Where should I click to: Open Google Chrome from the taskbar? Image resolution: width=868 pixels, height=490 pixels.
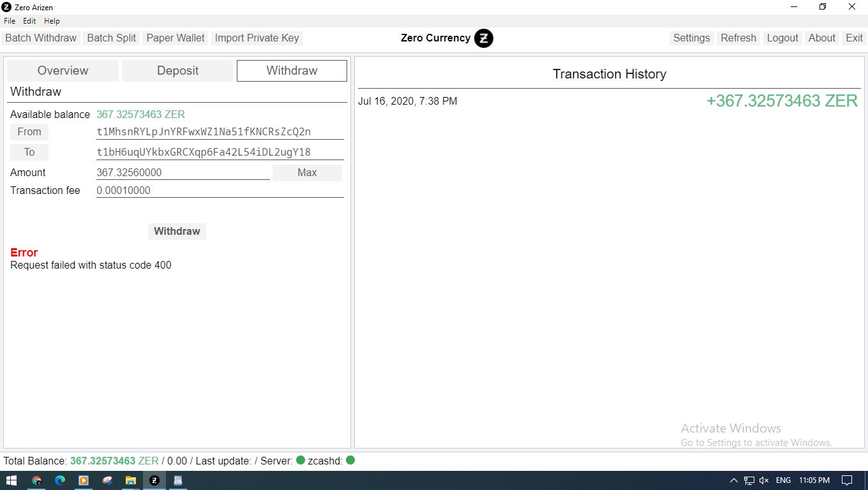pyautogui.click(x=36, y=480)
